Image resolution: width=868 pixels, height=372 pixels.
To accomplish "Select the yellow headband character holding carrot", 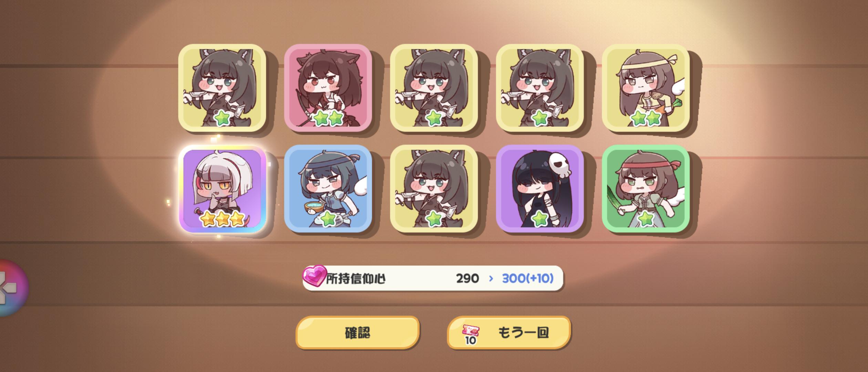I will 645,88.
